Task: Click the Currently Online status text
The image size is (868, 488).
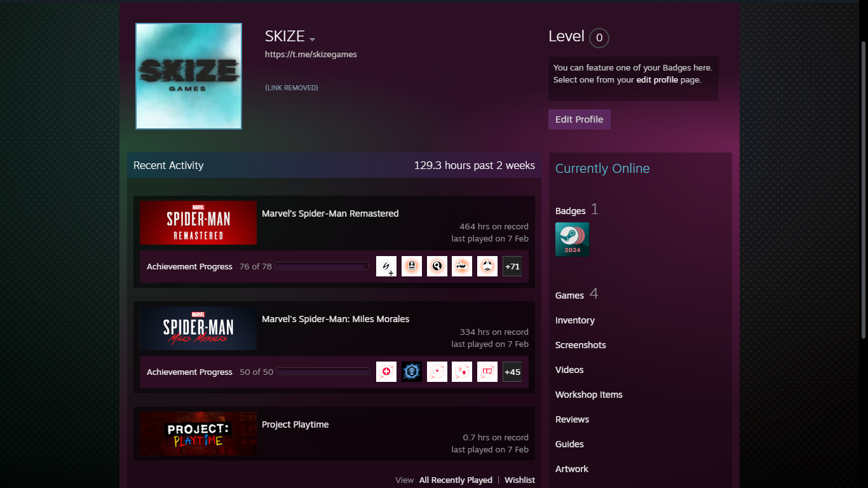Action: (602, 168)
